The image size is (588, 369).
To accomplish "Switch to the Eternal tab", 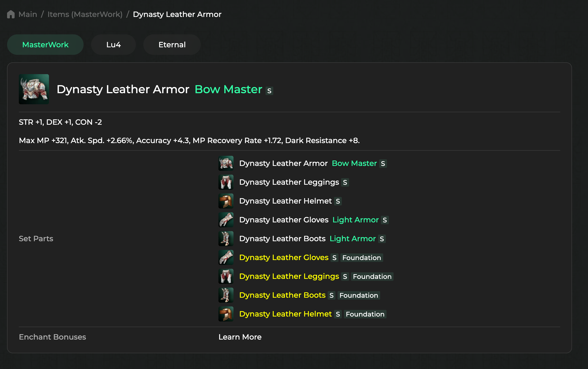I will 172,45.
